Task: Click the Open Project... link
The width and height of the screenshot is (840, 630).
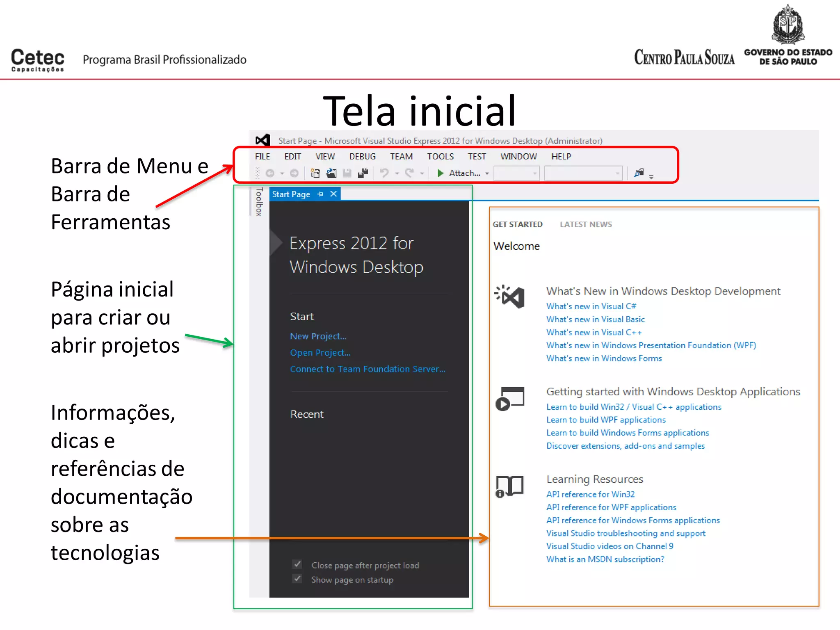Action: 320,353
